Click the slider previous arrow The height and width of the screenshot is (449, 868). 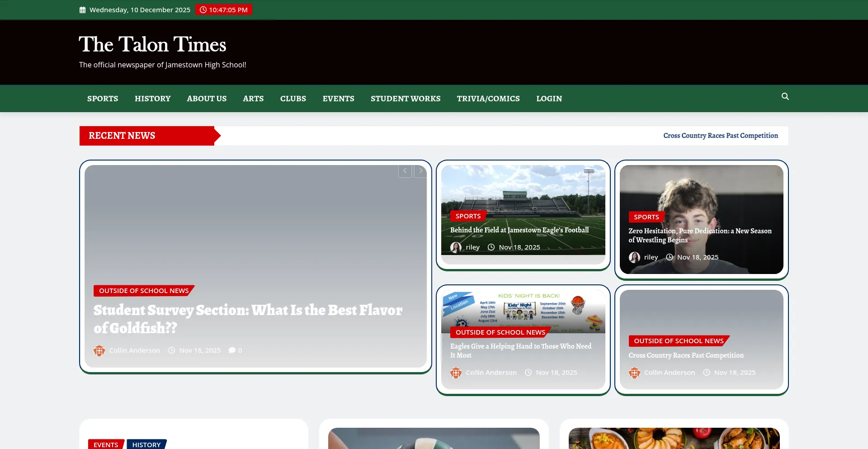click(x=405, y=171)
